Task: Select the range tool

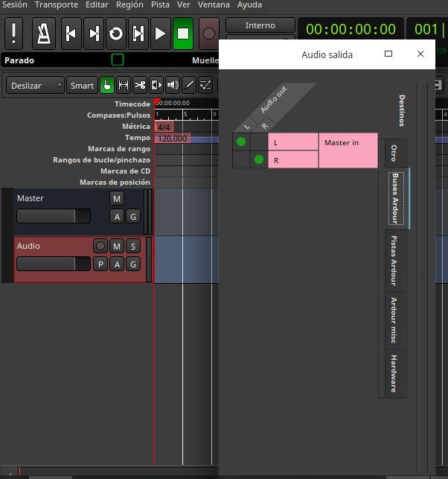Action: pos(124,86)
